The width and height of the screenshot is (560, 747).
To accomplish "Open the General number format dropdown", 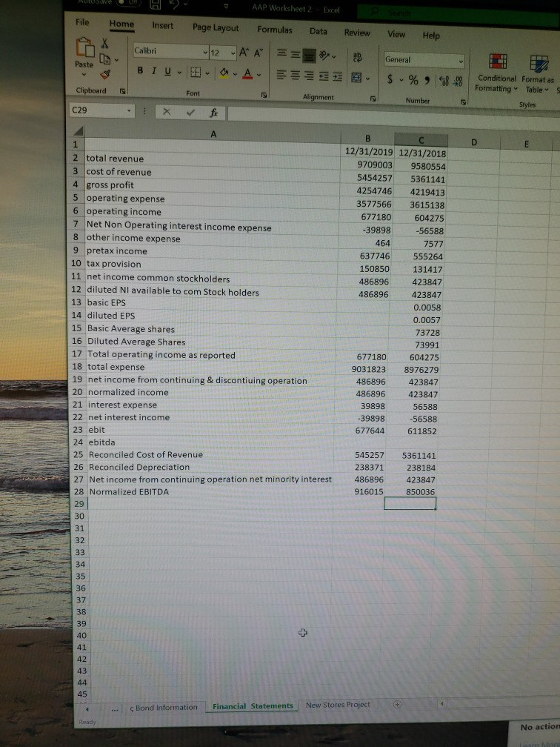I will click(461, 62).
